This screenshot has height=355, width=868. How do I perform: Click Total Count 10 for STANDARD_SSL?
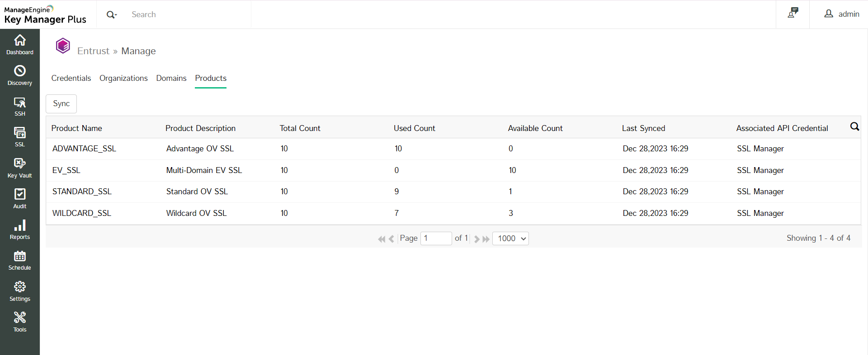point(284,192)
